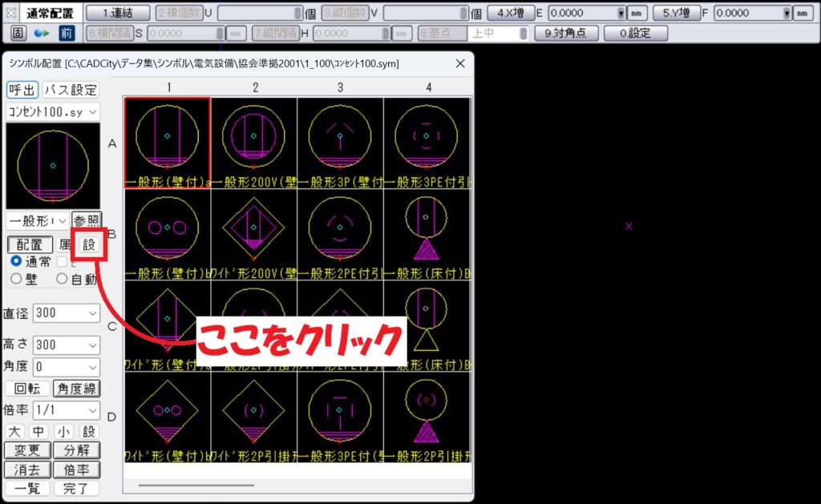Choose the 一般形(床付) symbol with hollow triangle
This screenshot has width=821, height=504.
coord(427,325)
